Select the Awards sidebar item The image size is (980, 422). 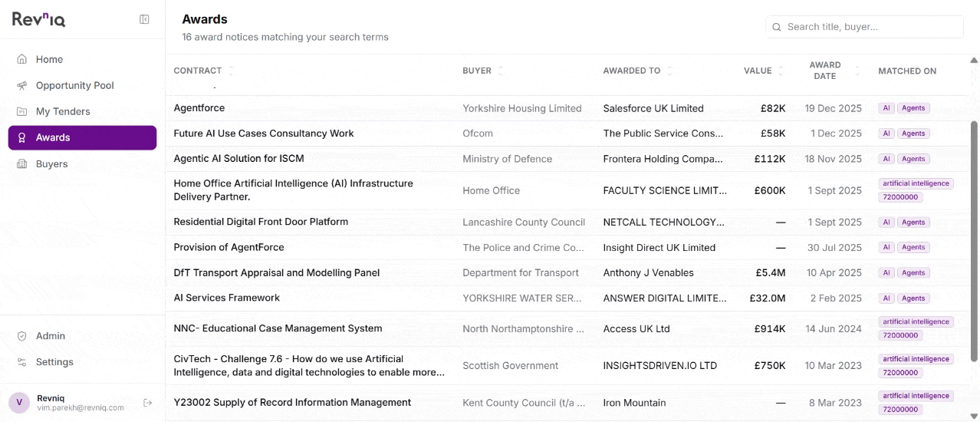tap(82, 137)
